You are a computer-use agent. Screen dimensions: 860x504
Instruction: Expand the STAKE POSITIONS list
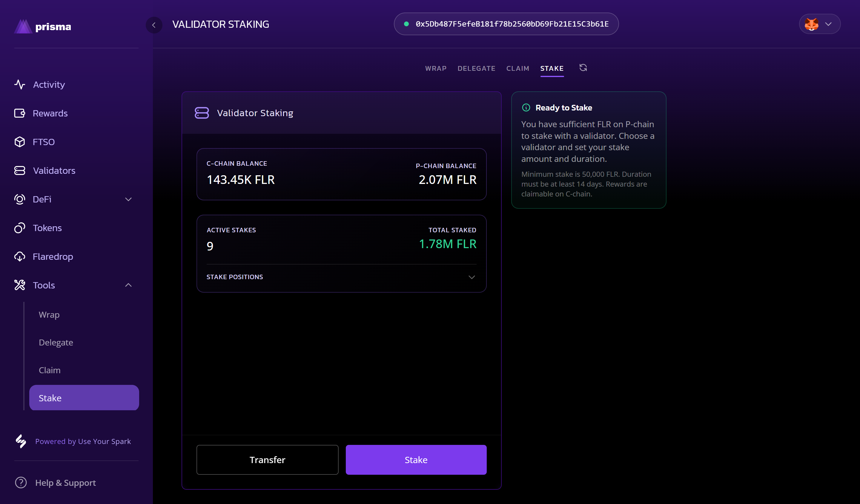[472, 277]
